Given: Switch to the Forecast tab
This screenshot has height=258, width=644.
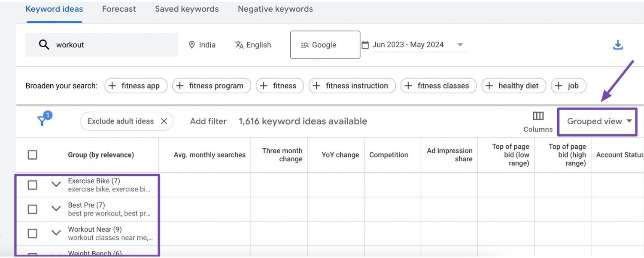Looking at the screenshot, I should pos(118,9).
